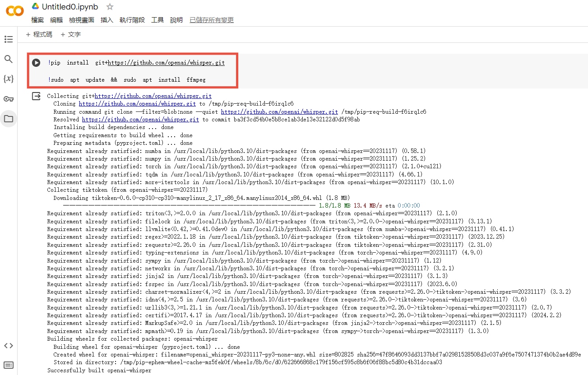This screenshot has height=375, width=588.
Task: Add a new code cell with 程式碼
Action: (39, 34)
